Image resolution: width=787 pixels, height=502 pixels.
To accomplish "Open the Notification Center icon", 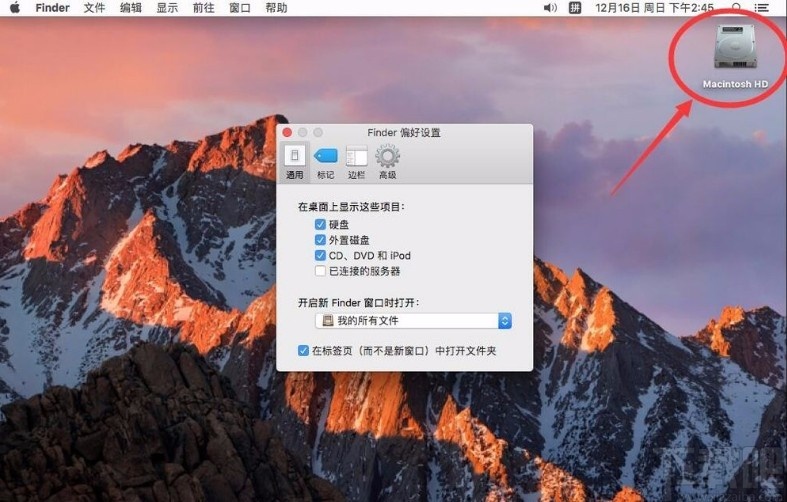I will tap(761, 8).
